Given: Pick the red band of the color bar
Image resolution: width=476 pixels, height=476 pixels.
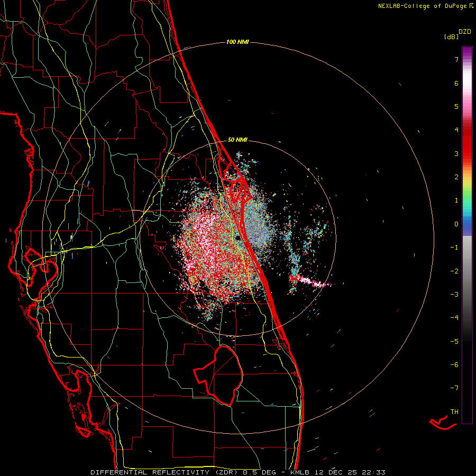Looking at the screenshot, I should (467, 143).
